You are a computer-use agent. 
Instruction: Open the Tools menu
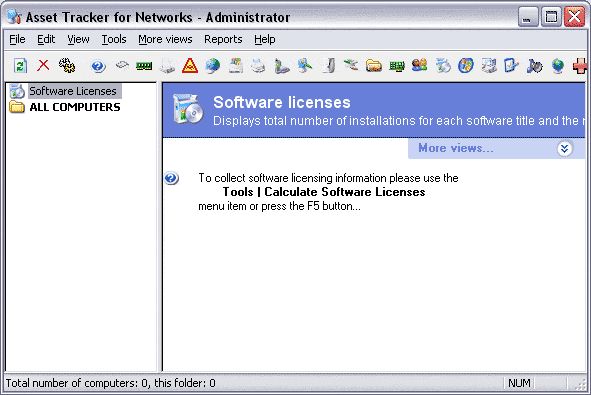coord(114,39)
